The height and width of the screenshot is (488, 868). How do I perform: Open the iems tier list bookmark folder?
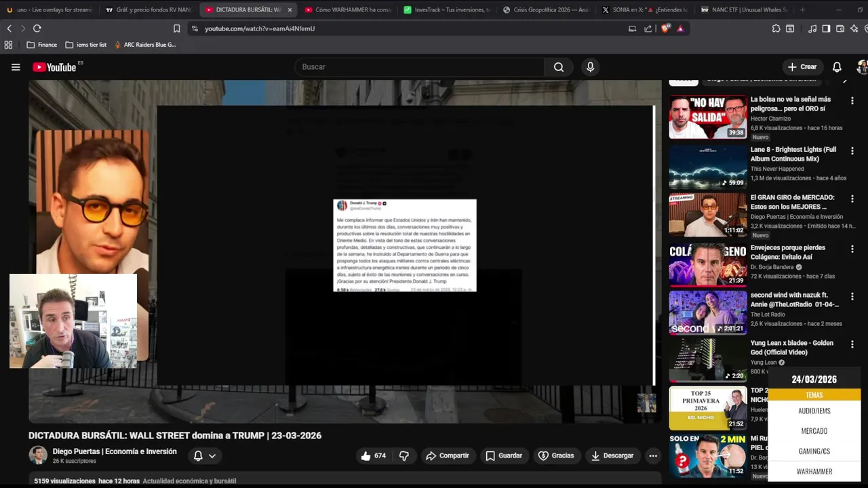coord(86,45)
